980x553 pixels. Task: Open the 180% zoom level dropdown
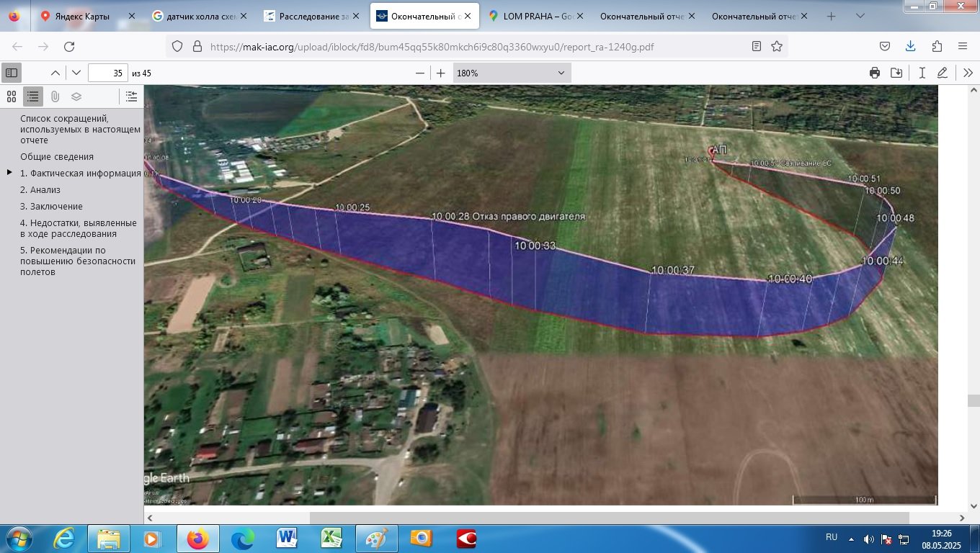tap(512, 73)
